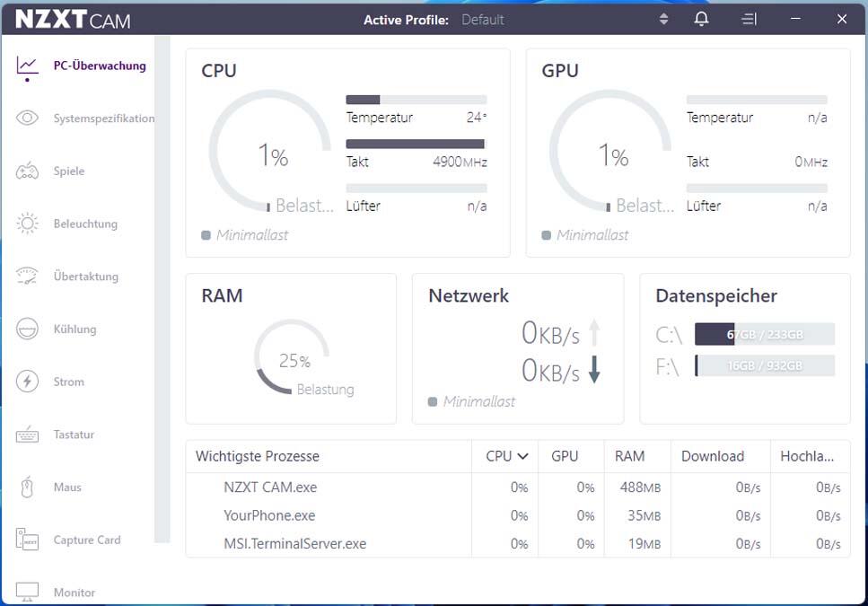The height and width of the screenshot is (606, 868).
Task: Open notifications bell icon
Action: pos(701,20)
